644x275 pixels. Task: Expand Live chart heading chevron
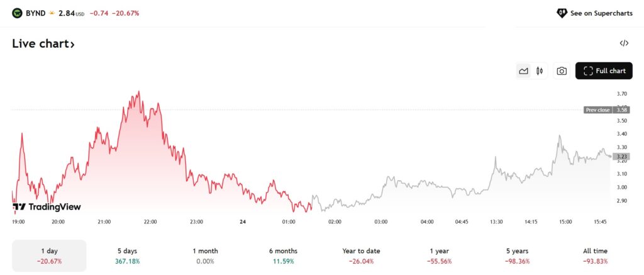(72, 45)
